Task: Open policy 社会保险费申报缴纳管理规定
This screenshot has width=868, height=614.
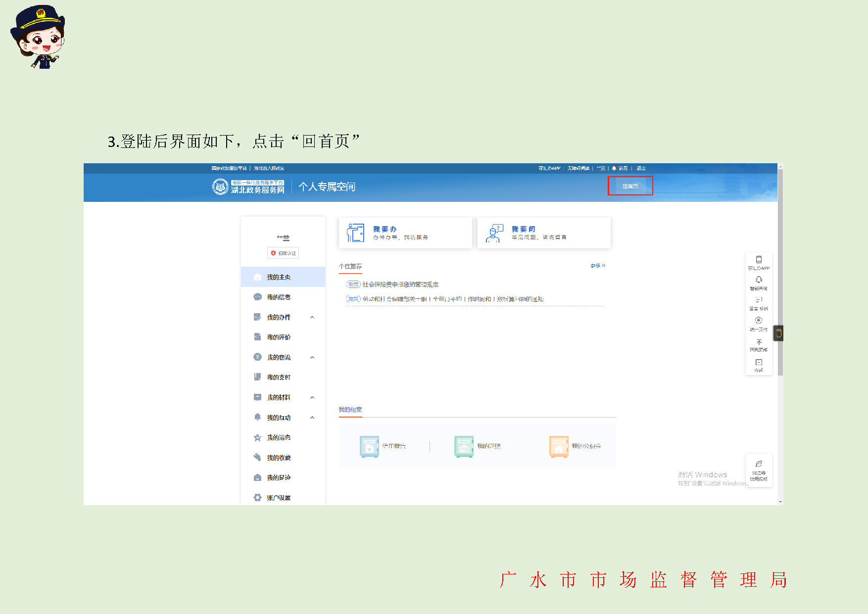Action: tap(400, 284)
